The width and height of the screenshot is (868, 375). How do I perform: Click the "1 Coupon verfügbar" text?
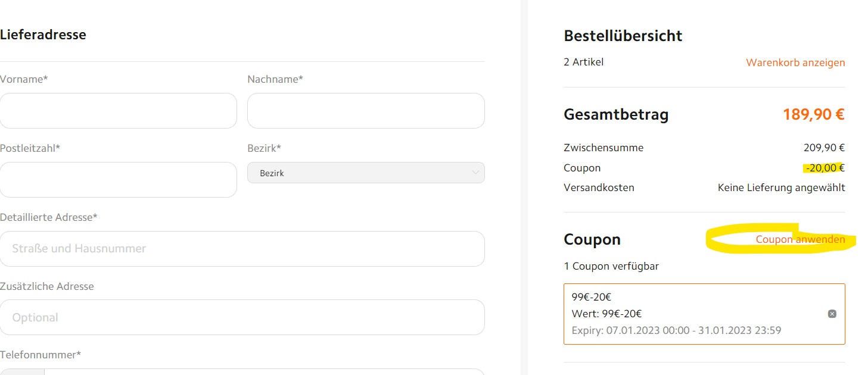tap(611, 266)
